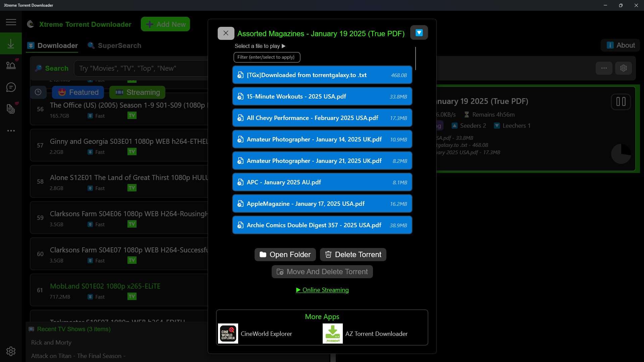644x362 pixels.
Task: Click the file icon for the APC January 2025 pdf
Action: pos(240,182)
